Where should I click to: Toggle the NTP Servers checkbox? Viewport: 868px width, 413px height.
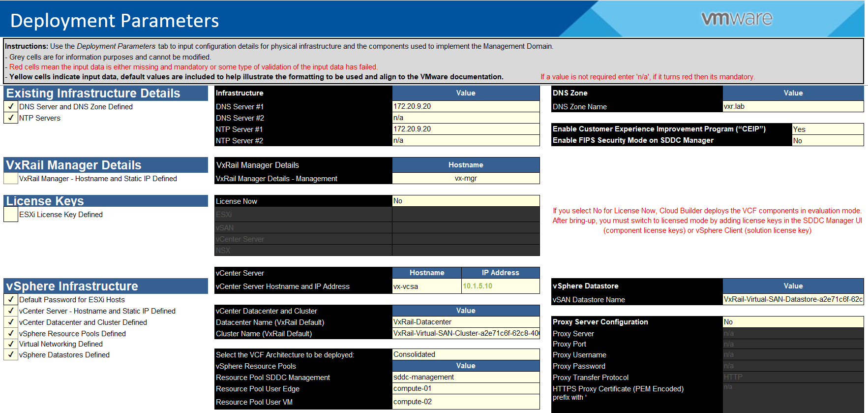(x=11, y=118)
